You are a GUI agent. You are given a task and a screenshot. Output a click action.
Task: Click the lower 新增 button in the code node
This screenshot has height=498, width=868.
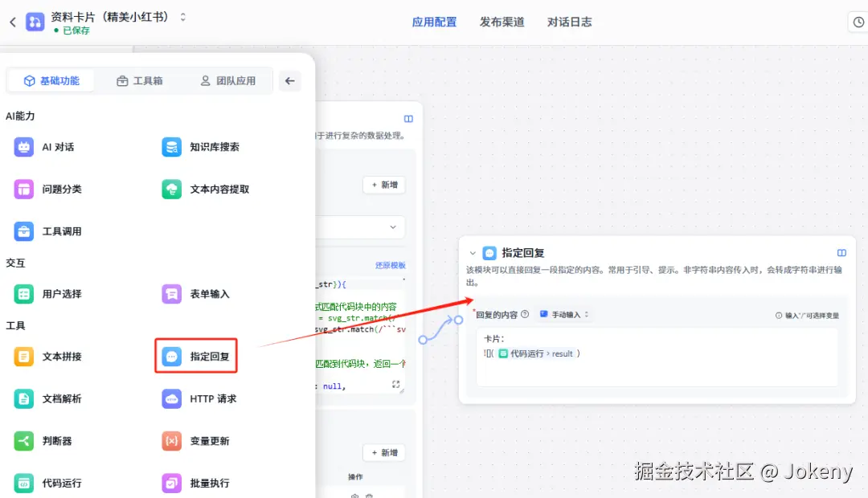coord(384,453)
